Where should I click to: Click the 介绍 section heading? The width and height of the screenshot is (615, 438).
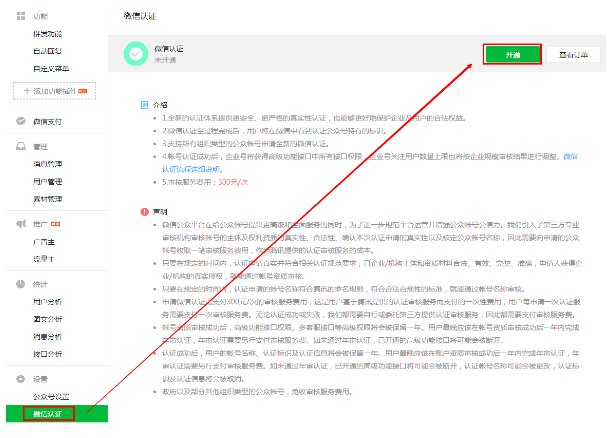point(160,105)
